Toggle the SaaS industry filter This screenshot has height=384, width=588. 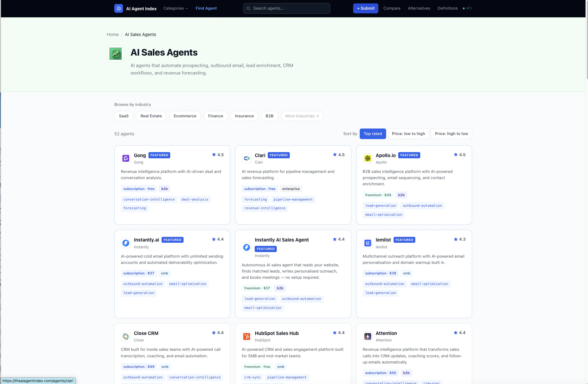pyautogui.click(x=123, y=116)
